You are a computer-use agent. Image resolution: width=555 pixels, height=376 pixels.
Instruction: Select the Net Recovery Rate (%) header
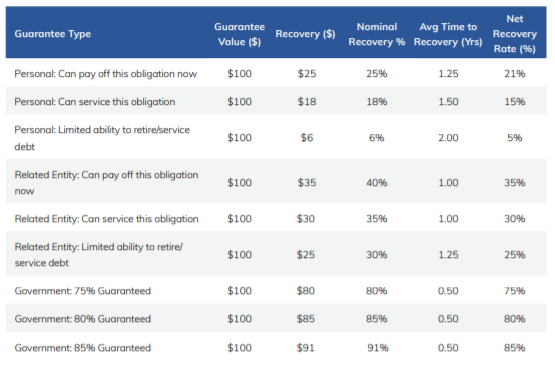coord(515,34)
